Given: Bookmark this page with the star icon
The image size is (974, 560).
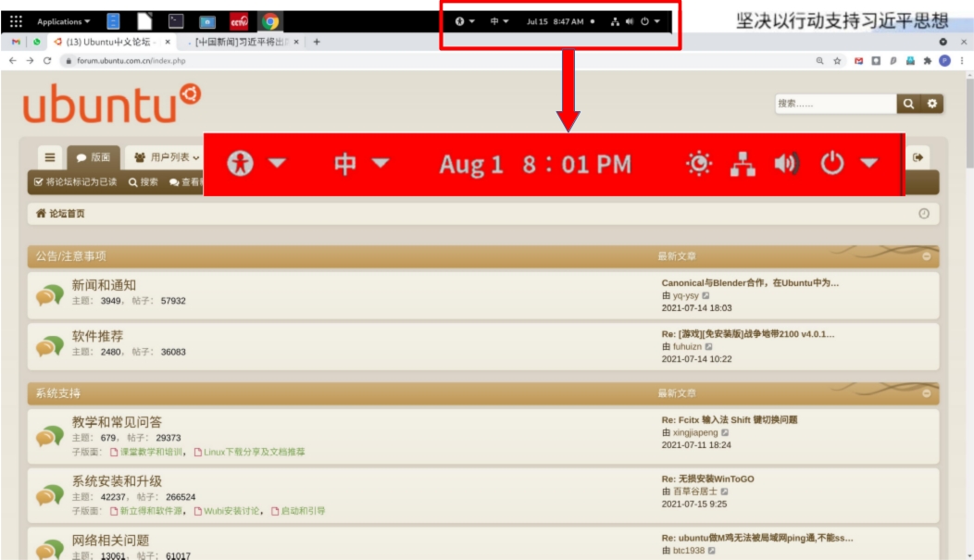Looking at the screenshot, I should pyautogui.click(x=837, y=61).
